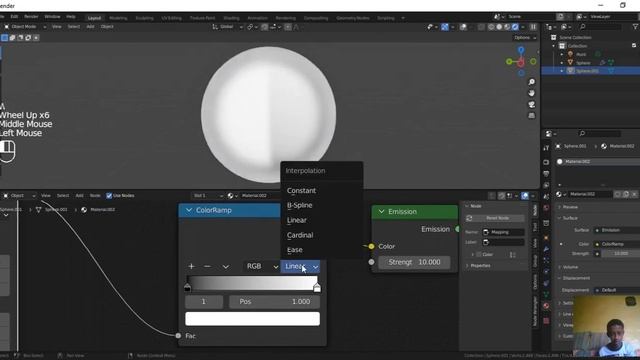Switch to rendered viewport shading
The height and width of the screenshot is (360, 640).
click(x=515, y=27)
